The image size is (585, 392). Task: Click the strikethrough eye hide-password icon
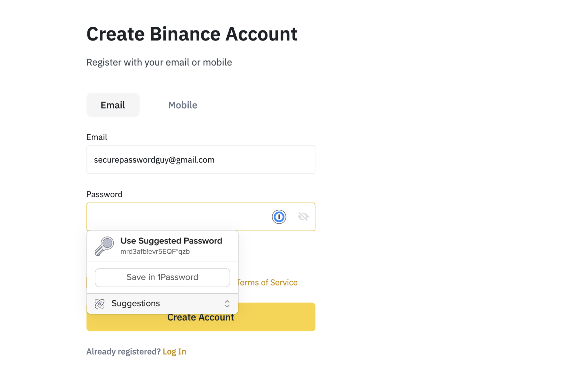pyautogui.click(x=303, y=216)
